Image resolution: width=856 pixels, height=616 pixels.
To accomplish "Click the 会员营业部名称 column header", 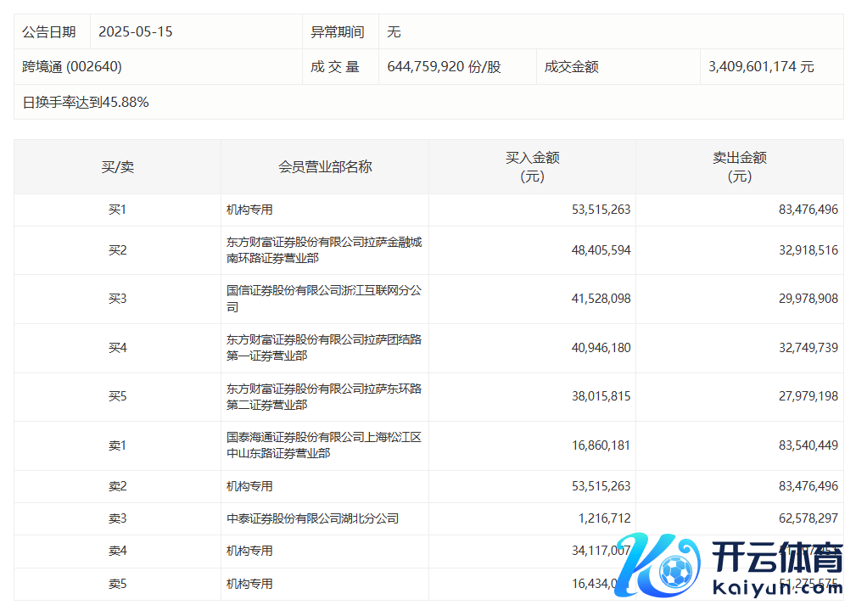I will (x=325, y=167).
